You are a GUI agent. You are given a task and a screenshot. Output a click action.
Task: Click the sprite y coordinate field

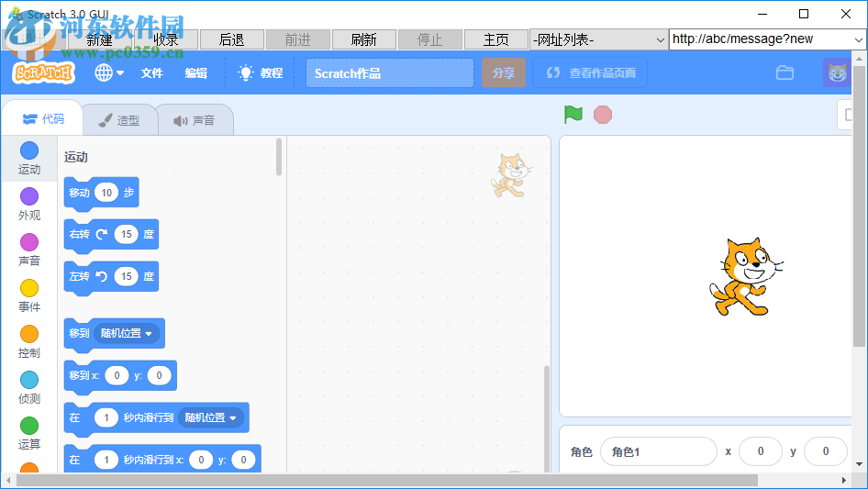(826, 452)
